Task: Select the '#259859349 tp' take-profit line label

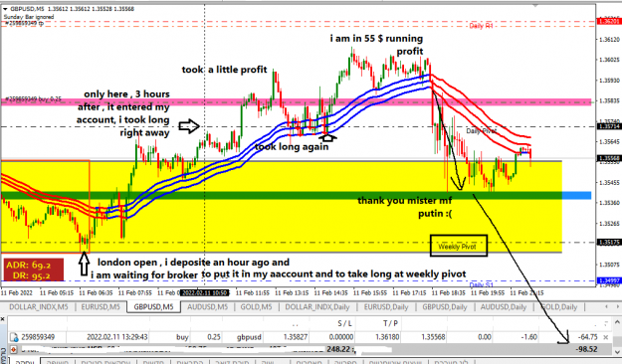Action: [23, 24]
